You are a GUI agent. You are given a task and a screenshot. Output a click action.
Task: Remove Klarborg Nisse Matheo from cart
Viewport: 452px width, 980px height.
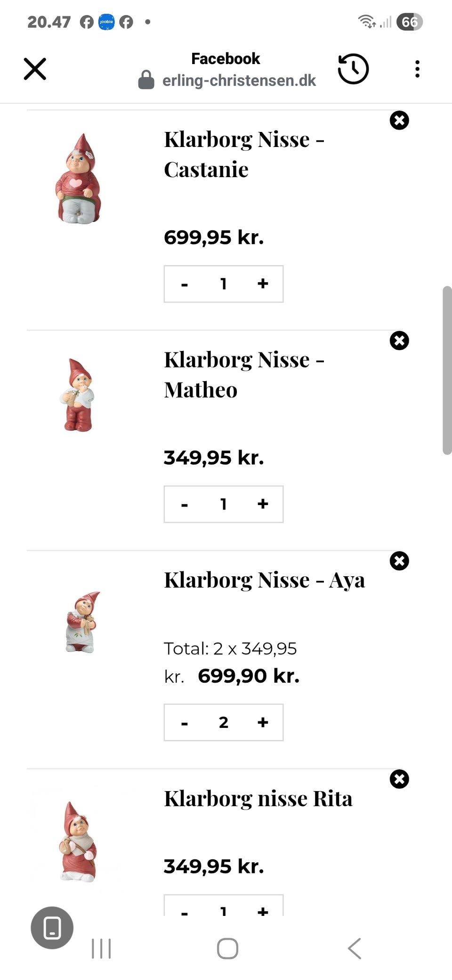(x=399, y=341)
